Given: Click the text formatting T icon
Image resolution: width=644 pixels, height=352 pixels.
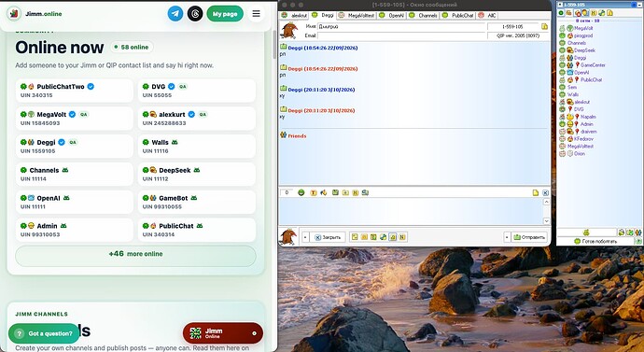Looking at the screenshot, I should click(314, 192).
